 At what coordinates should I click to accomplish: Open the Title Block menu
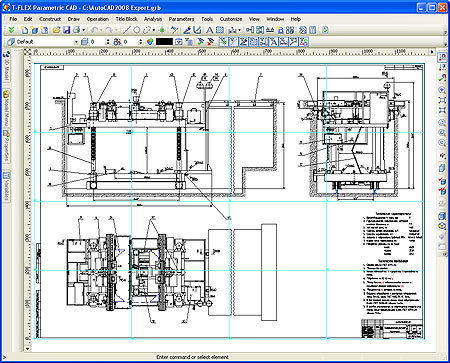pyautogui.click(x=126, y=19)
